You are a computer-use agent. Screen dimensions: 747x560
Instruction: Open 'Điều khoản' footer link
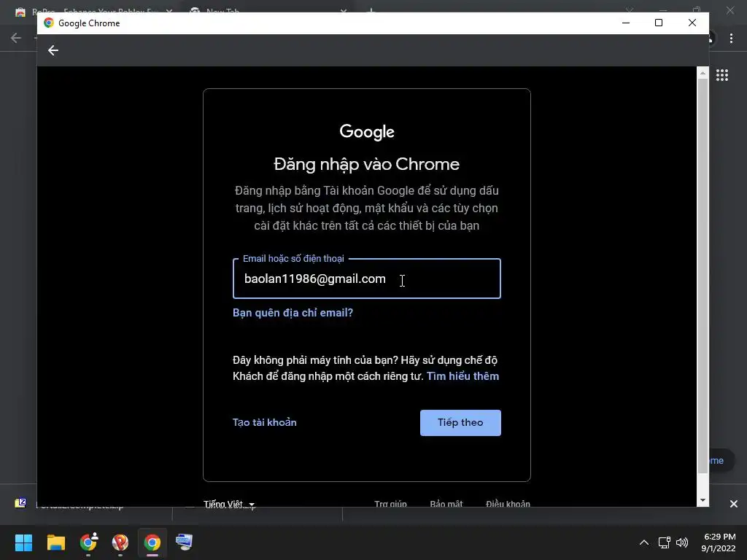[x=508, y=504]
